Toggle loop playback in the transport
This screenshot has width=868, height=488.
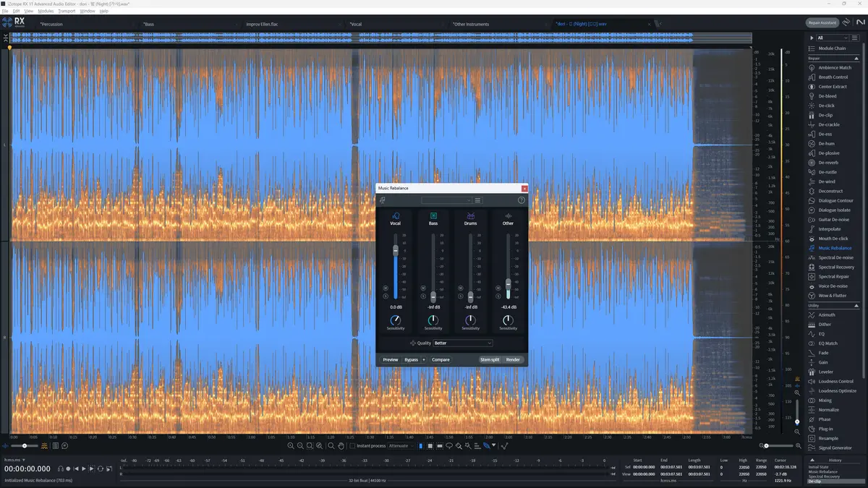[x=101, y=468]
